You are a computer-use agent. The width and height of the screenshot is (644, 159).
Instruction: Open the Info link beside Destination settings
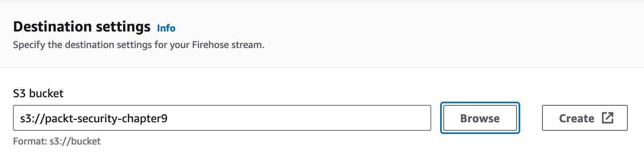[166, 28]
